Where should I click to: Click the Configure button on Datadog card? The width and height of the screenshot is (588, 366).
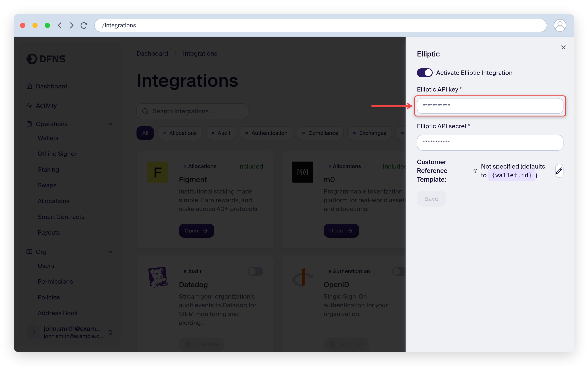coord(201,344)
